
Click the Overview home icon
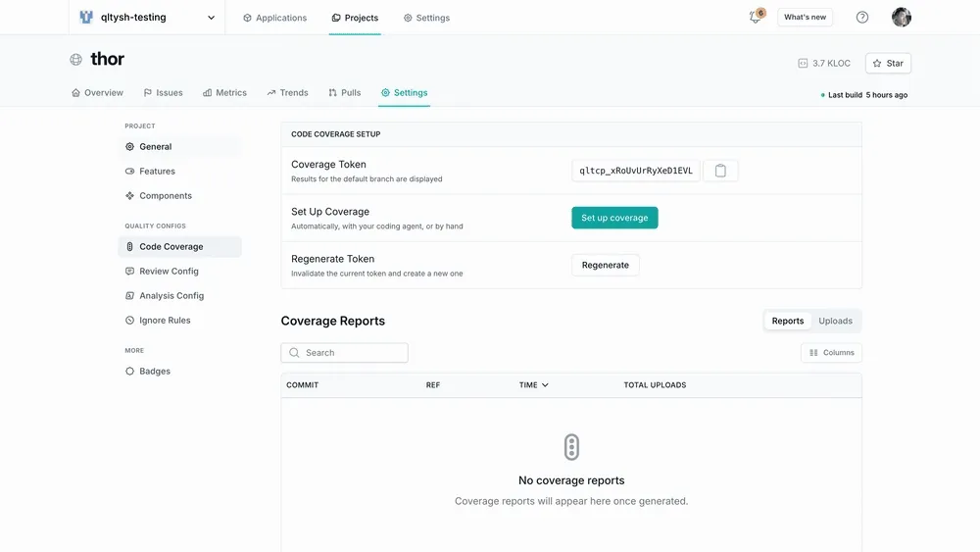click(75, 92)
